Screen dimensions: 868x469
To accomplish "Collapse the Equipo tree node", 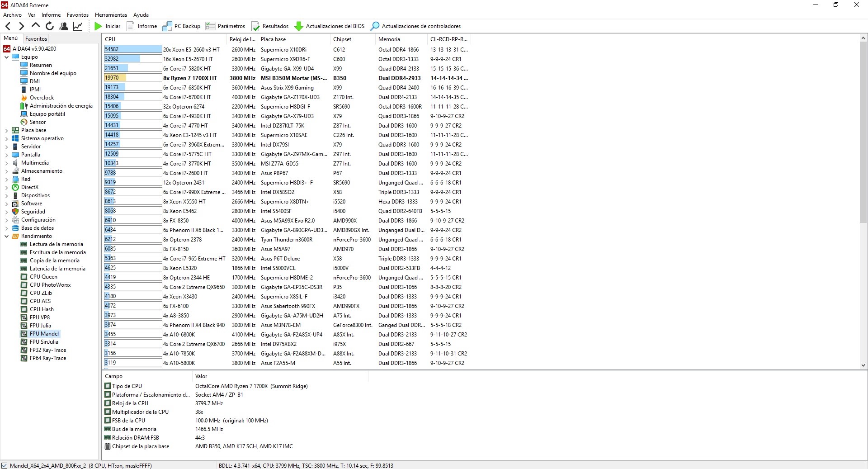I will tap(6, 57).
